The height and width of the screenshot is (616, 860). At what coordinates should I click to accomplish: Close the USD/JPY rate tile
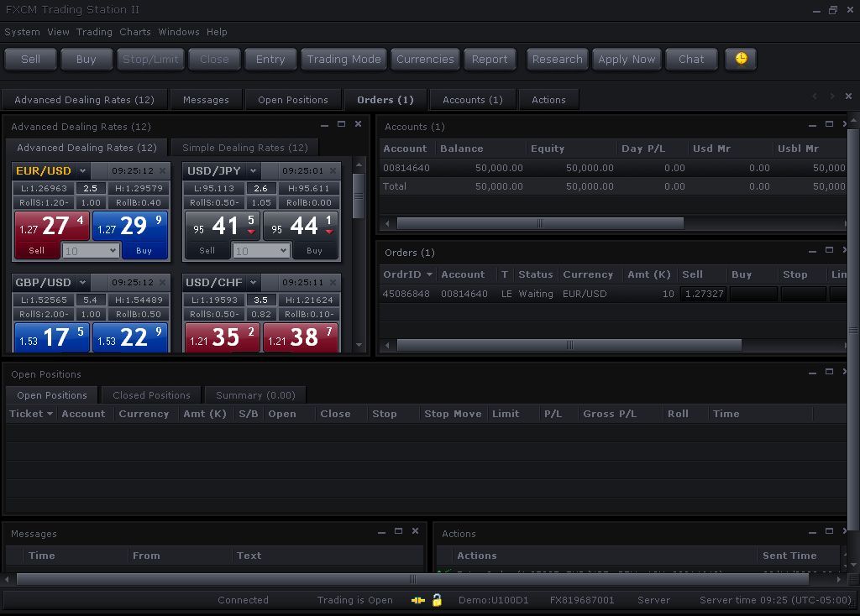[x=333, y=171]
